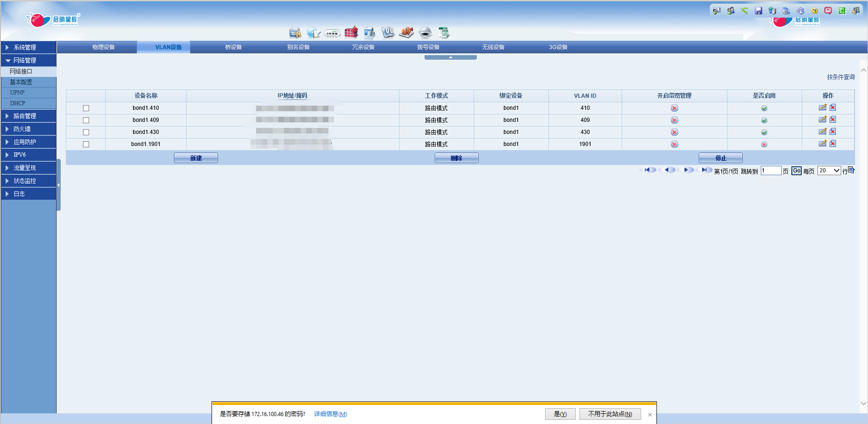Screen dimensions: 868x424
Task: Expand the 路由管理 menu section
Action: 29,116
